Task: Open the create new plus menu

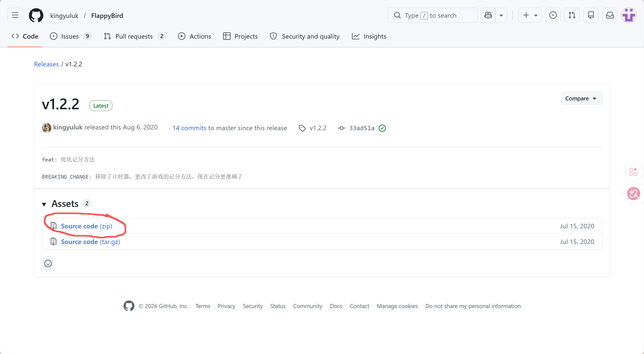Action: point(530,15)
